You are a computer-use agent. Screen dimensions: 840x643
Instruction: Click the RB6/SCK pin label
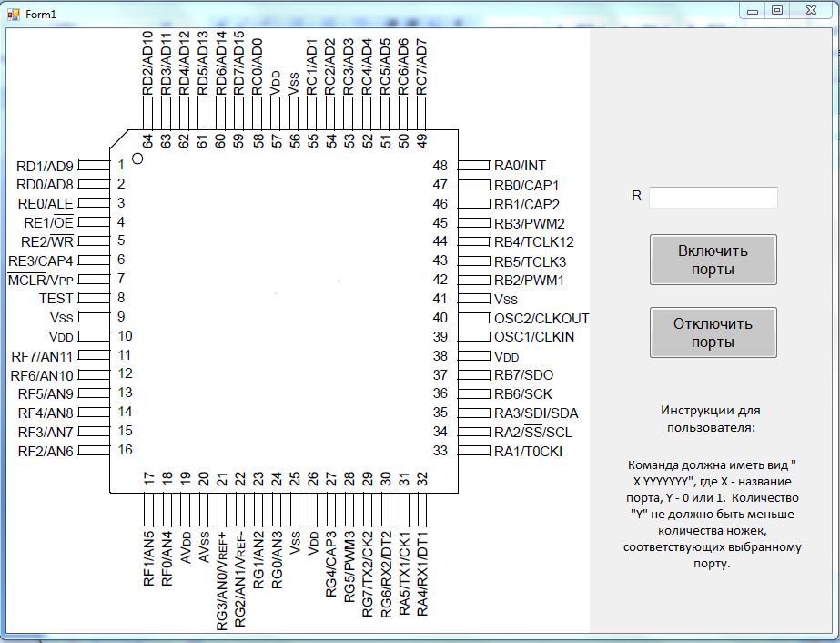(x=523, y=394)
